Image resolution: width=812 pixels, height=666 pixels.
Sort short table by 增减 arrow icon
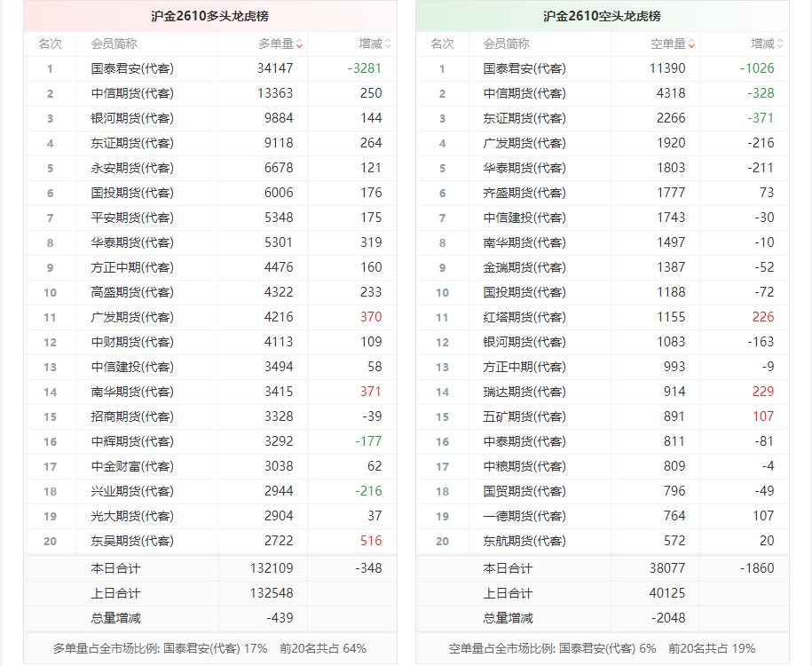[x=780, y=44]
